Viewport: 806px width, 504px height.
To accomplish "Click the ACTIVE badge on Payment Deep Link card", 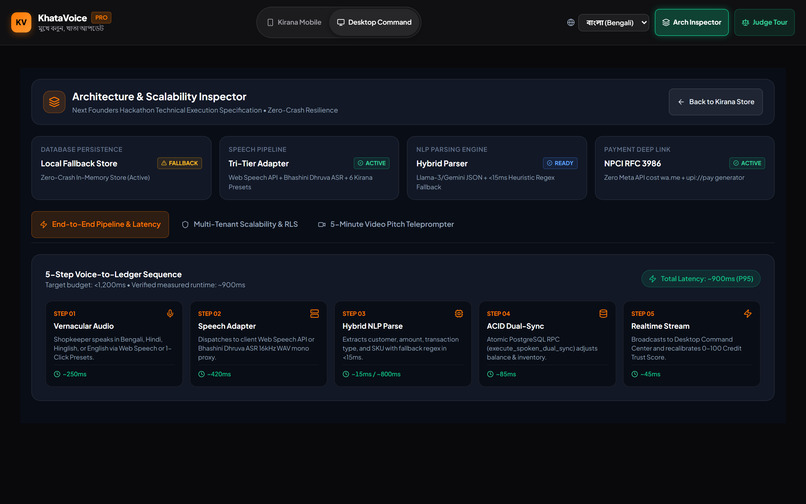I will click(747, 163).
